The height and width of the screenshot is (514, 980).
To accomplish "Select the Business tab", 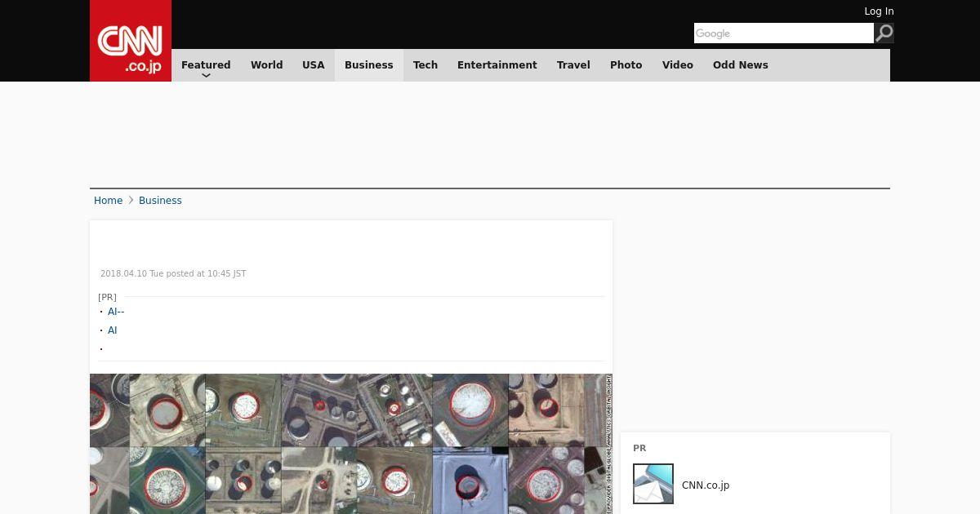I will click(369, 65).
